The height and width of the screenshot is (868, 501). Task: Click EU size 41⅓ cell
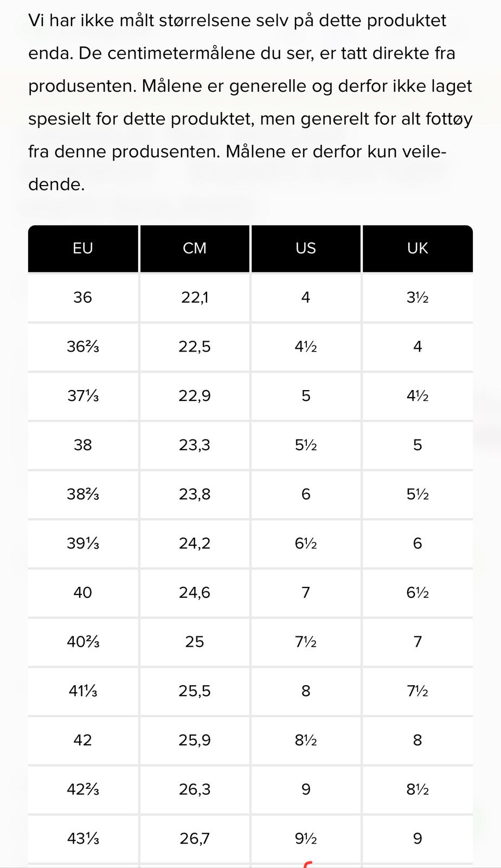83,691
